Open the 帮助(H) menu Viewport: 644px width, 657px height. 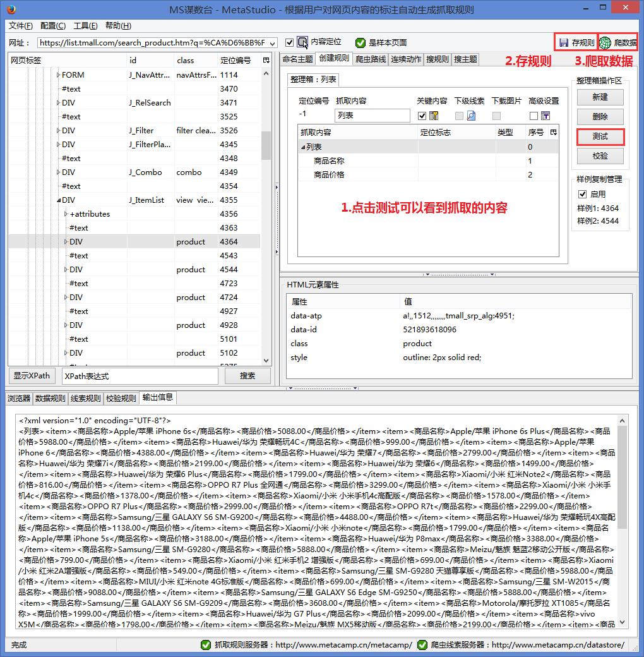click(119, 26)
